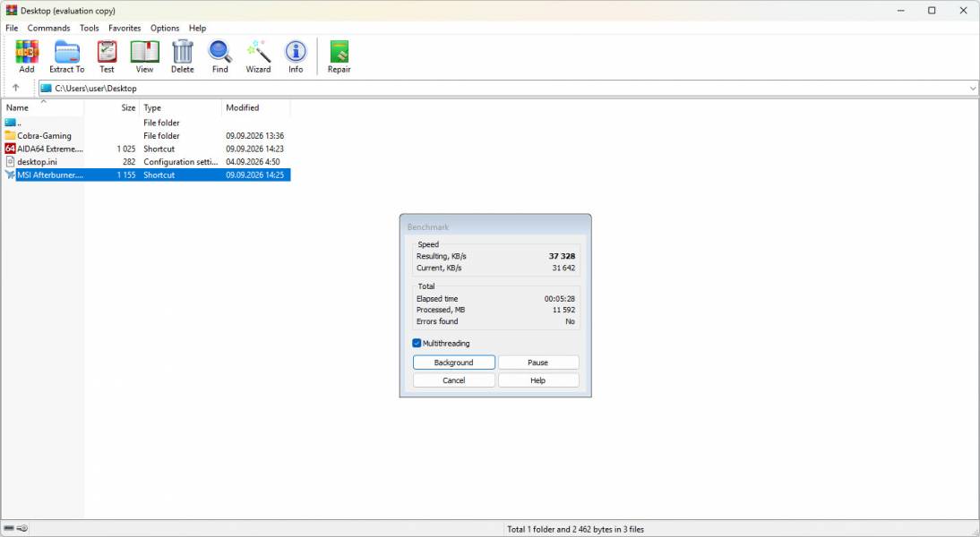The height and width of the screenshot is (537, 980).
Task: Click the 'Configuration setti...' type cell
Action: point(181,162)
